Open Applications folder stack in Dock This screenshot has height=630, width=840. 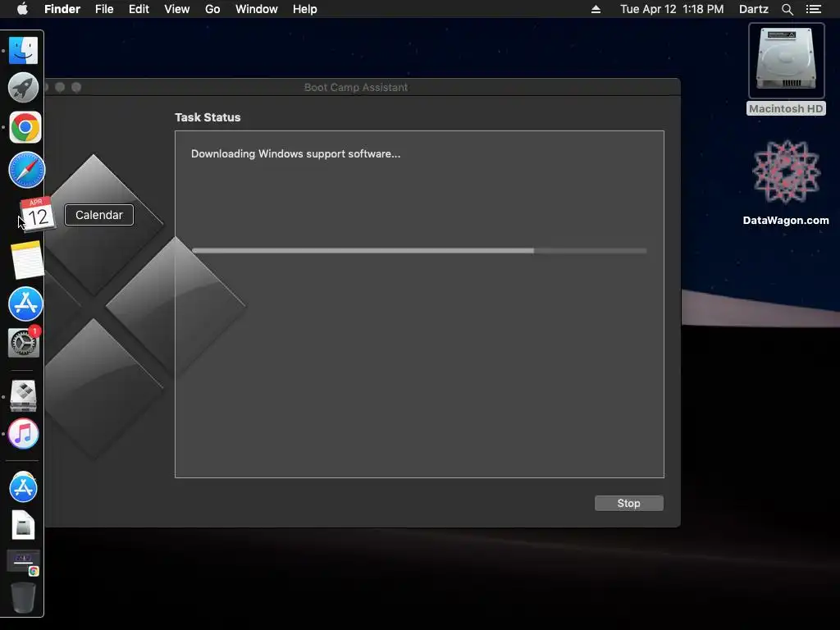[23, 487]
